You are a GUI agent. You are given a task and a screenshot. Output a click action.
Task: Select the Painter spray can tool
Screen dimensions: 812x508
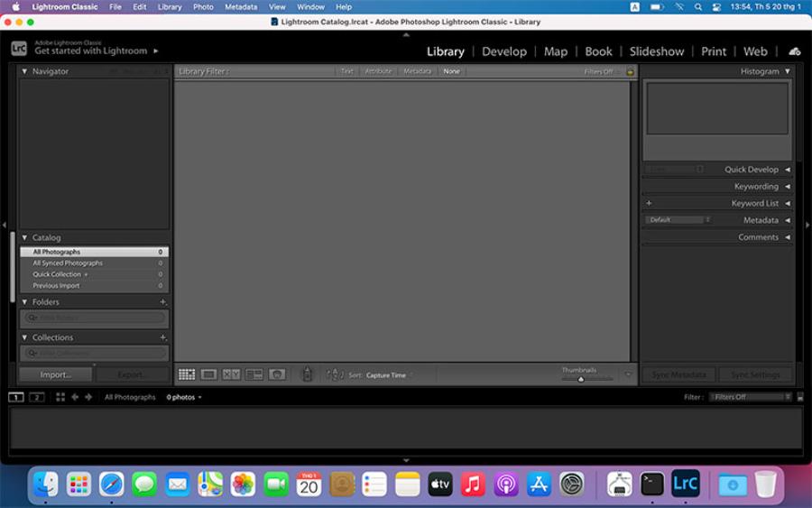[307, 374]
